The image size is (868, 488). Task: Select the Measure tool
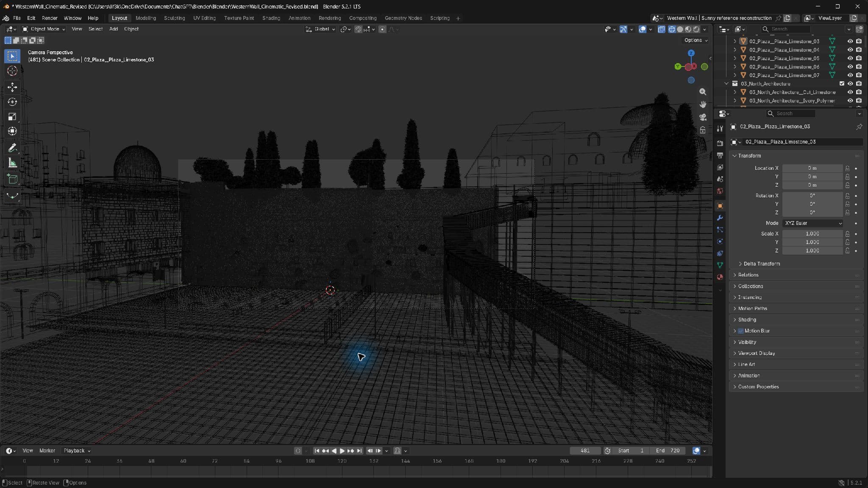click(x=12, y=163)
